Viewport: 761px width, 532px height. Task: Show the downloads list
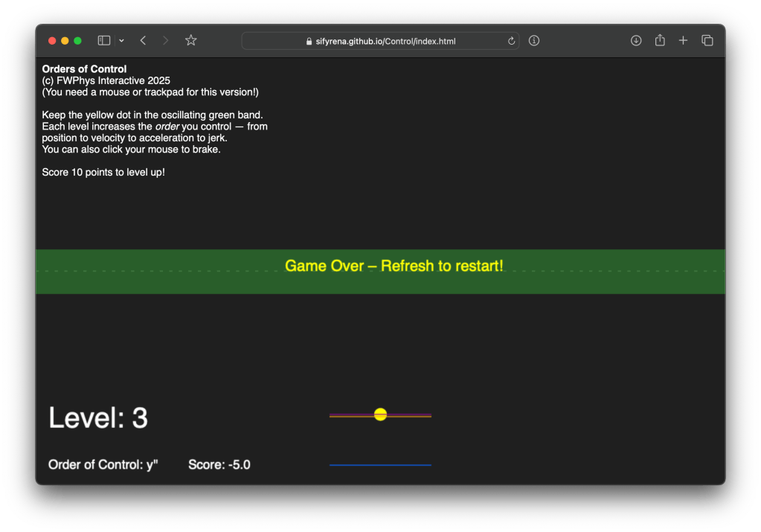tap(636, 41)
